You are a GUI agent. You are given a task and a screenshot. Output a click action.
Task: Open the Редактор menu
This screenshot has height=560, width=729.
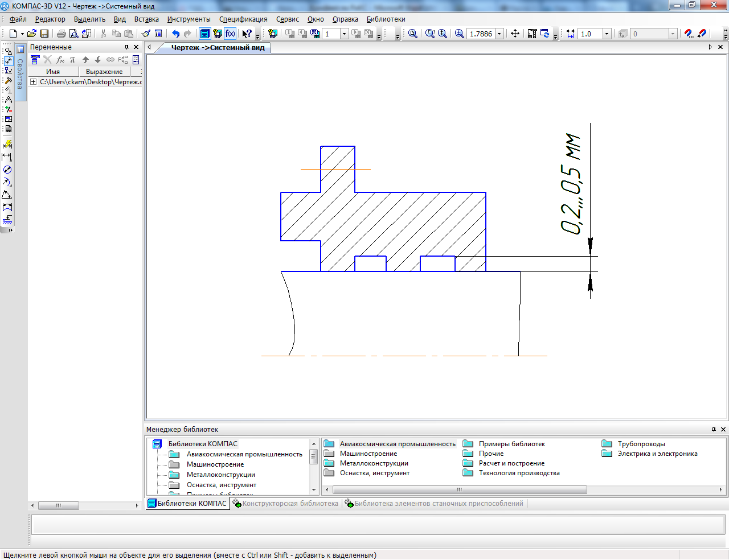click(50, 19)
